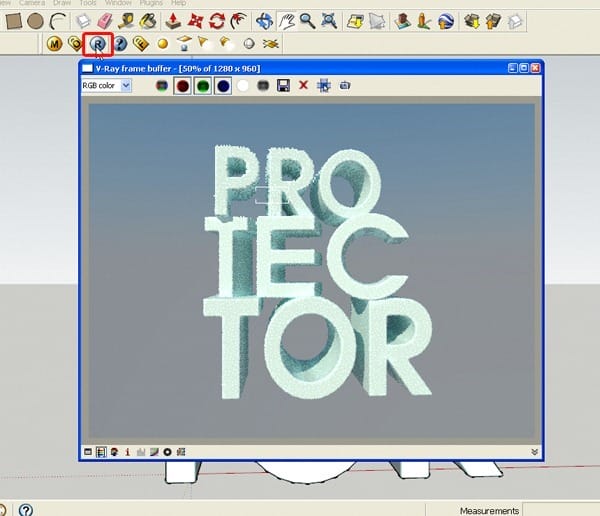This screenshot has height=516, width=600.
Task: Open the Plugins menu
Action: (x=151, y=3)
